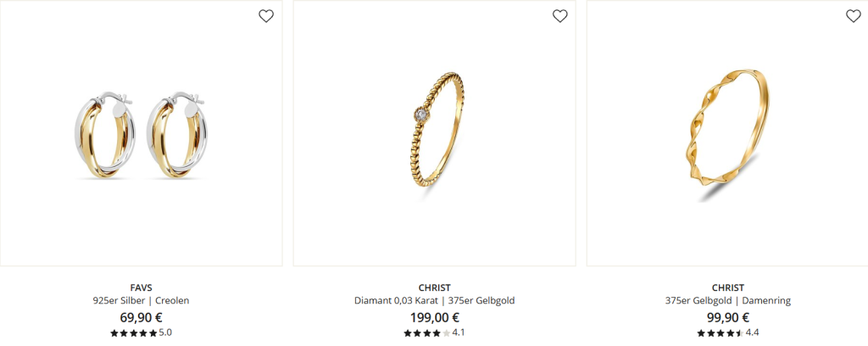
Task: Favorite the diamond 0,03 Karat ring with heart
Action: [560, 16]
